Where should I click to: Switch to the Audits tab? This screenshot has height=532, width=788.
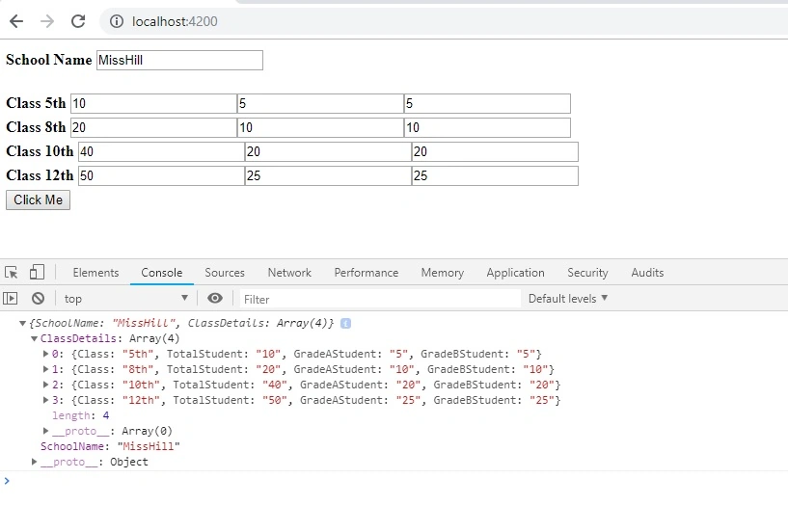click(x=647, y=273)
